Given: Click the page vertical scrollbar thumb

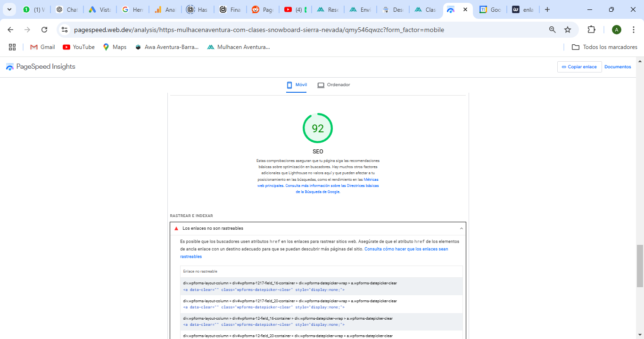Looking at the screenshot, I should pos(640,266).
